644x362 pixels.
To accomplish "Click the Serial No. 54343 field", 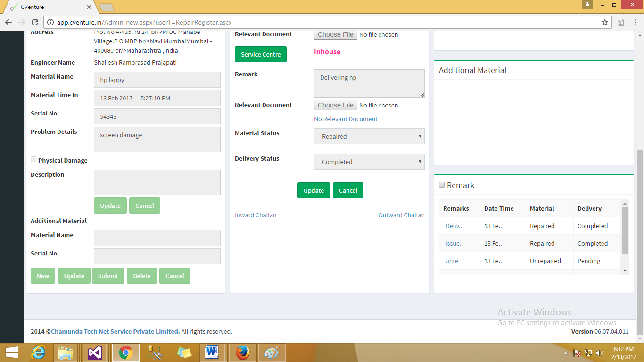I will pyautogui.click(x=157, y=116).
